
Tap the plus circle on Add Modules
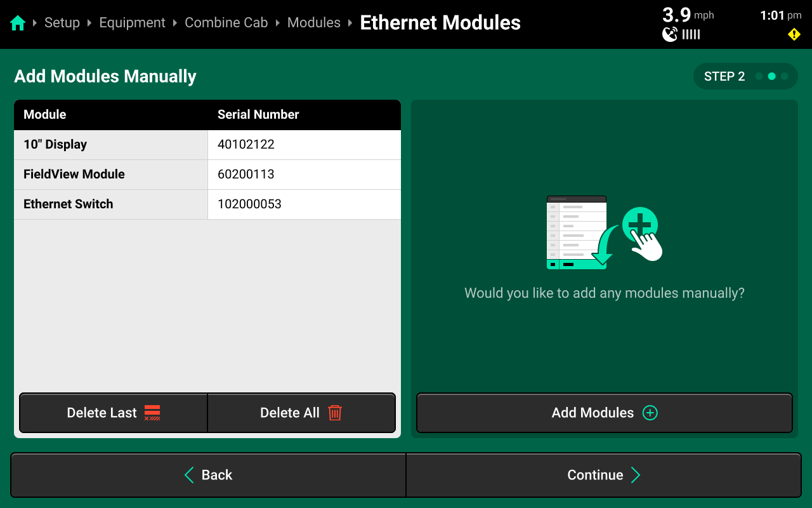tap(650, 413)
